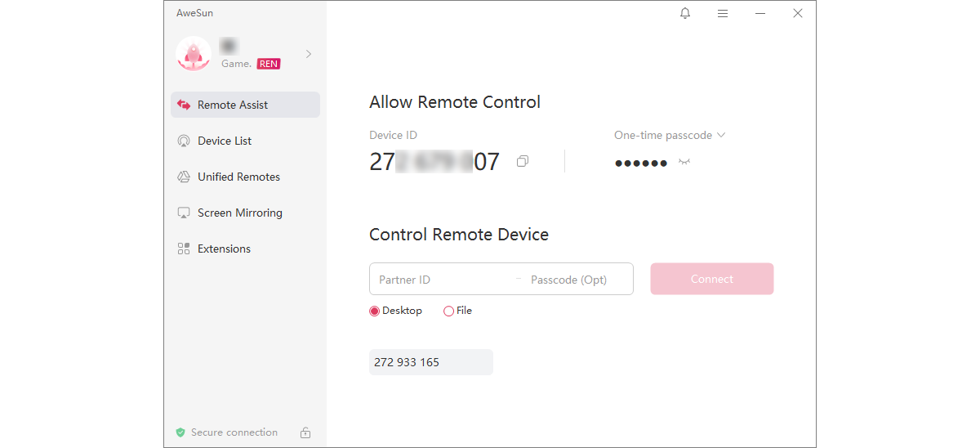Choose recent partner ID 272 933 165
980x448 pixels.
click(430, 362)
